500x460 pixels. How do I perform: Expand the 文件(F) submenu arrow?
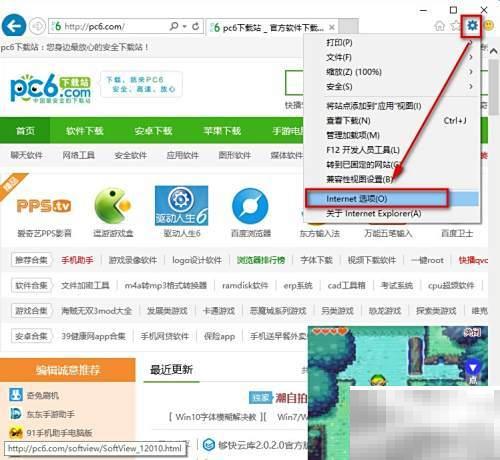pos(471,57)
